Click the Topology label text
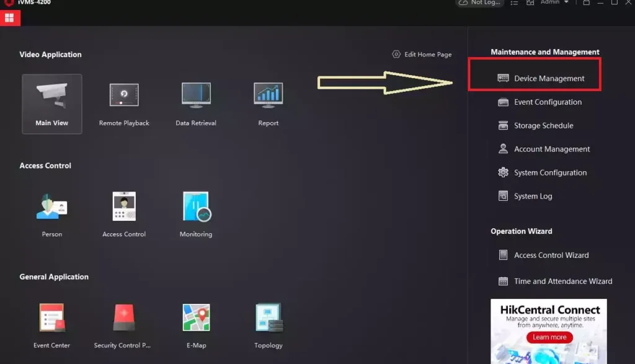 268,345
